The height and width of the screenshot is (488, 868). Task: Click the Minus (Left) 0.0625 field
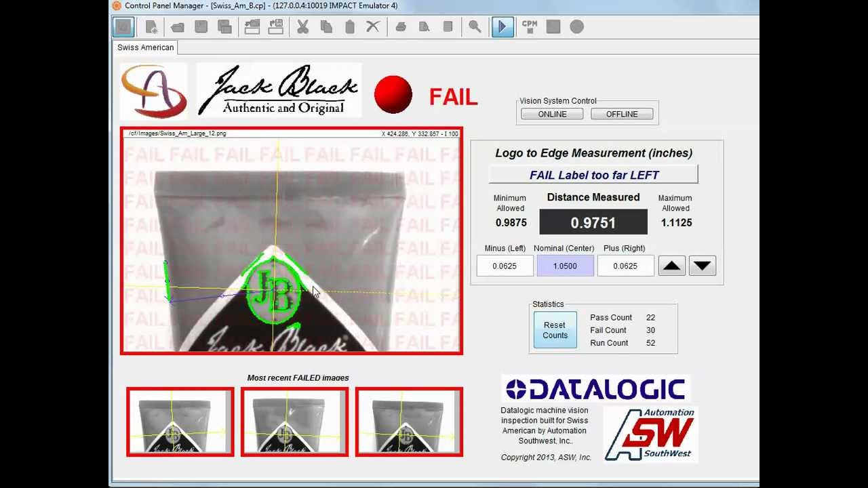[505, 266]
